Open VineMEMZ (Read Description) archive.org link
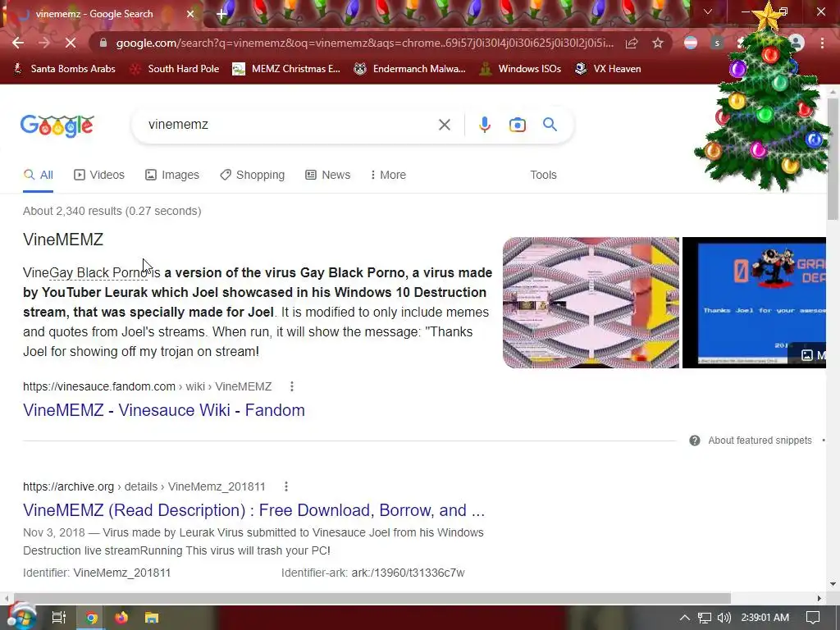 254,510
